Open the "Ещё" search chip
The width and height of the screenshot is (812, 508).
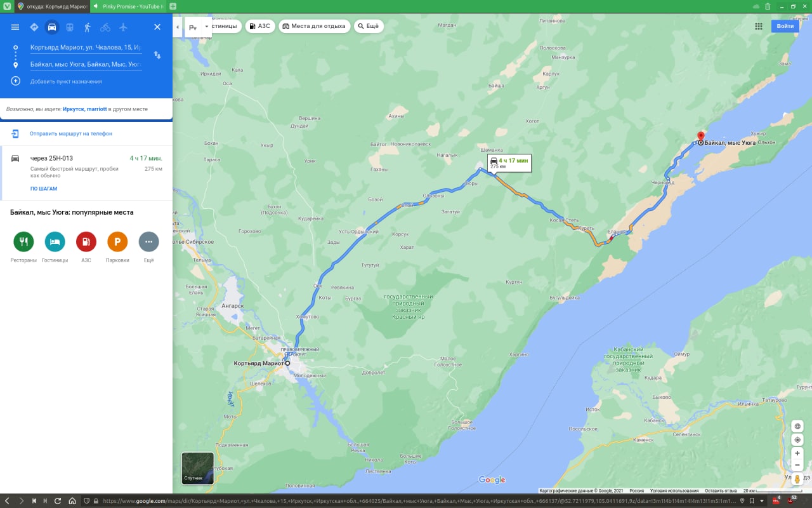coord(369,26)
